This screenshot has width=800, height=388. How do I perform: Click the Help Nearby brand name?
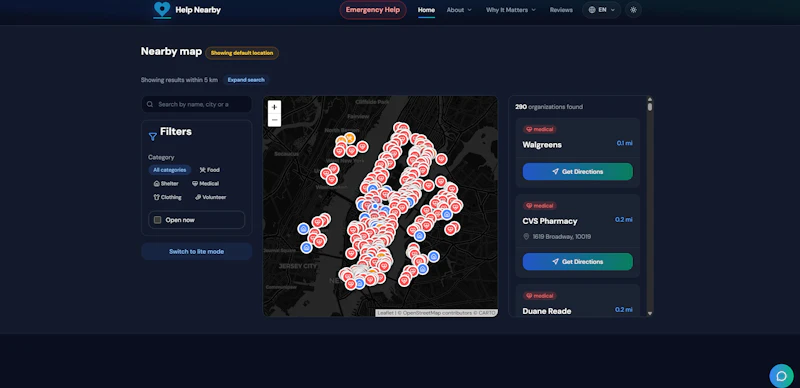pyautogui.click(x=198, y=10)
